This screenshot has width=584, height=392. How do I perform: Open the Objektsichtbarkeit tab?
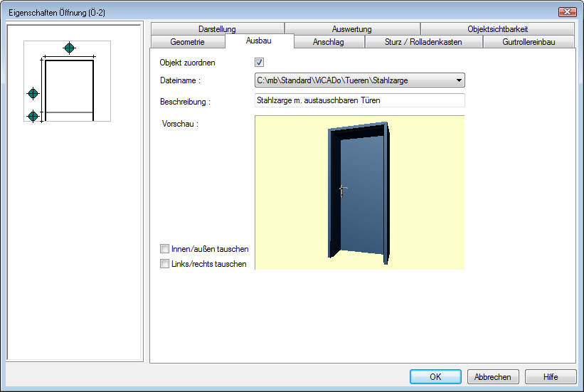[x=498, y=28]
